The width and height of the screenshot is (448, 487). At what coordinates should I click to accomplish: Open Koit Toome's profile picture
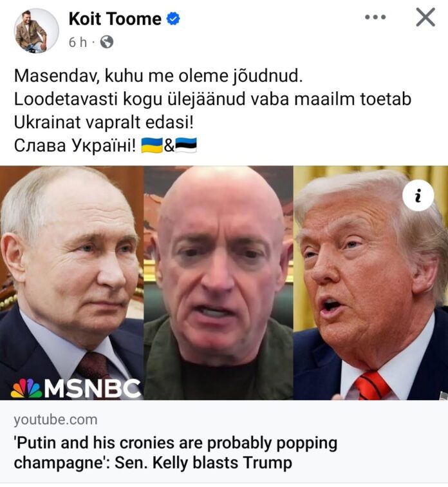36,30
